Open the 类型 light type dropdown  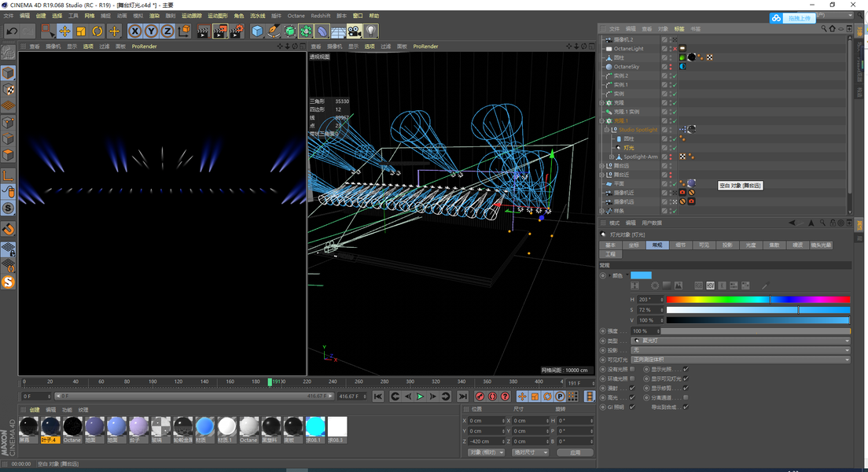pos(741,341)
